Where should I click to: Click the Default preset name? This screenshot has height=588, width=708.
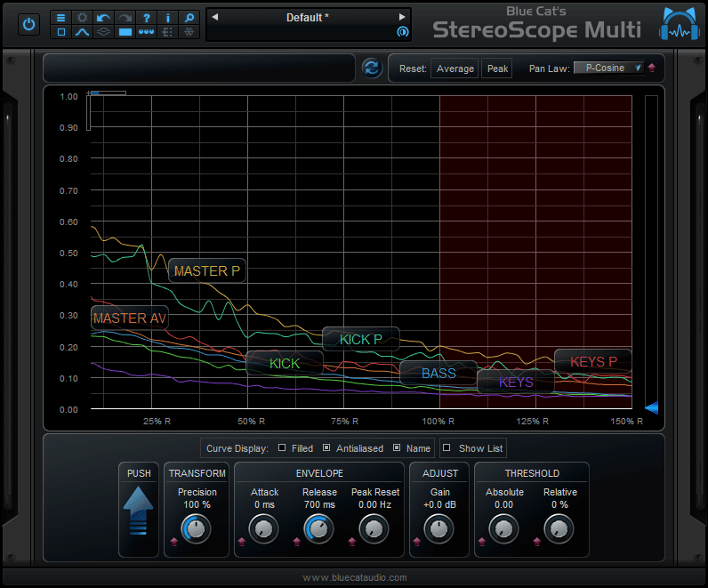tap(308, 17)
